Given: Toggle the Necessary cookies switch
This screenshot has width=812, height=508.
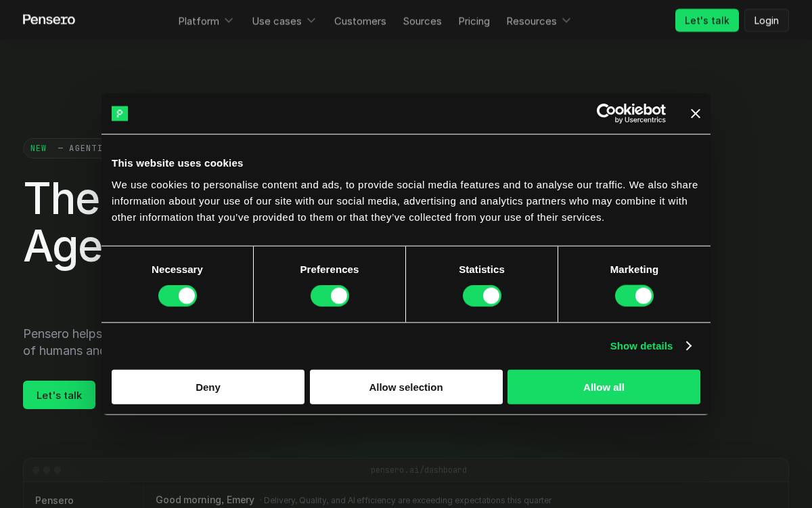Looking at the screenshot, I should 177,296.
